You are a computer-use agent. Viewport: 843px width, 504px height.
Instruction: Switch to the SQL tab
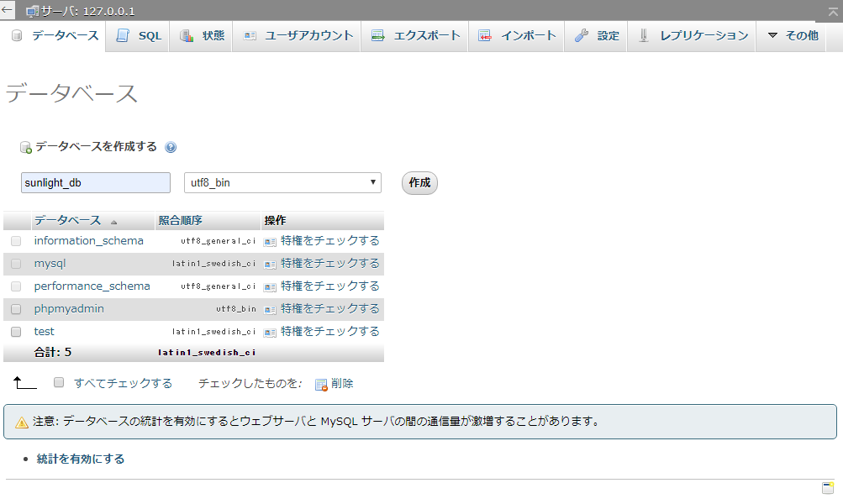pyautogui.click(x=139, y=35)
